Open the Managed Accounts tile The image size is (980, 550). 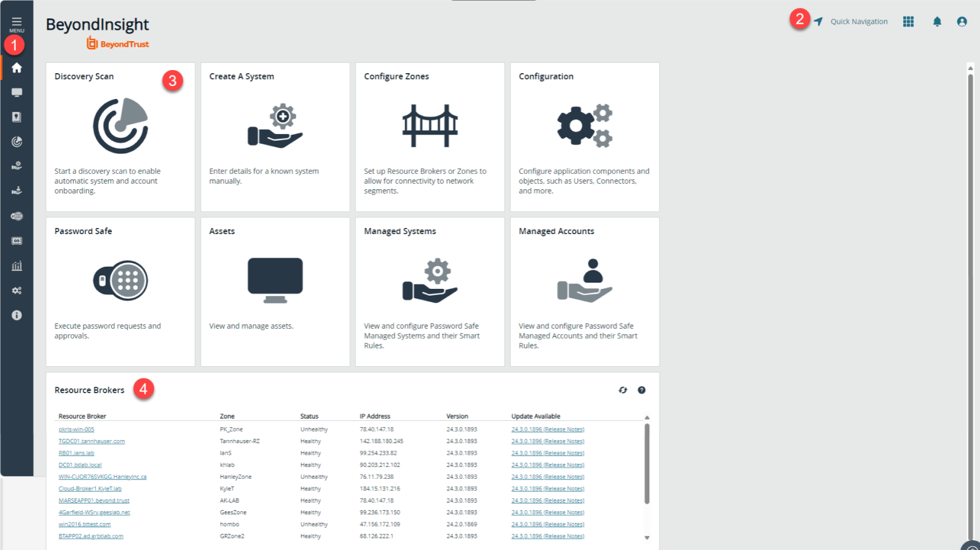click(x=585, y=292)
